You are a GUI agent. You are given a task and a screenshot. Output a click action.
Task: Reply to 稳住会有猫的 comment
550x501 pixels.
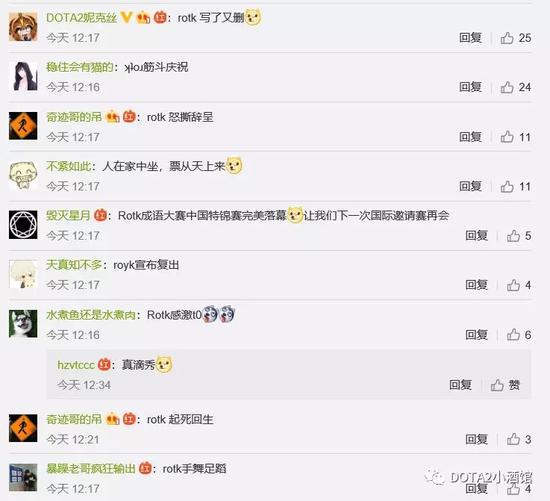tap(470, 87)
